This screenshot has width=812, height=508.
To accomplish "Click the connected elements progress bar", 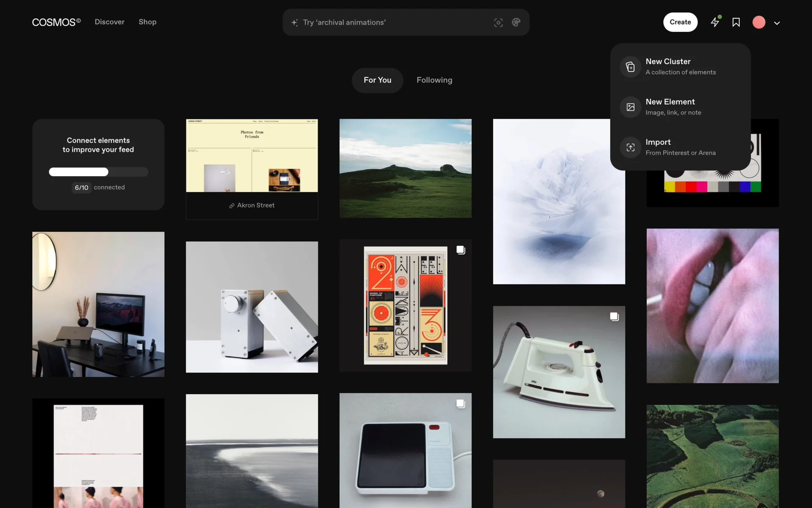I will 98,172.
